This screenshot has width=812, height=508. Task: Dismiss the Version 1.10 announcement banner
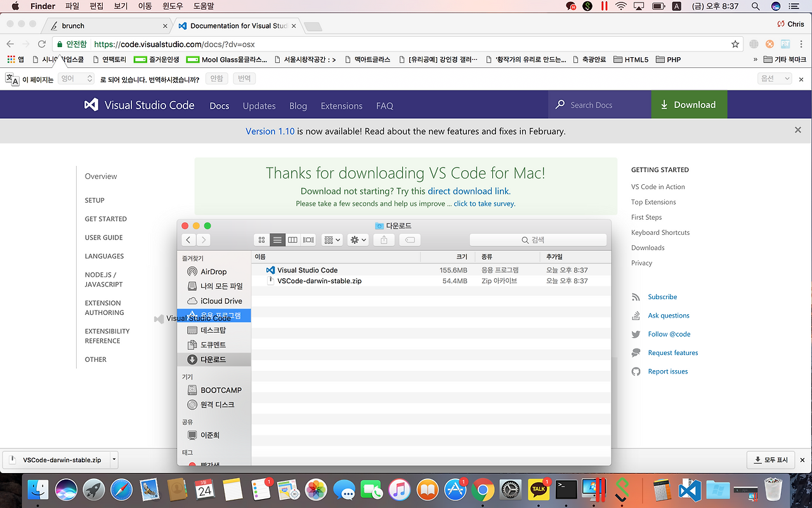[798, 130]
